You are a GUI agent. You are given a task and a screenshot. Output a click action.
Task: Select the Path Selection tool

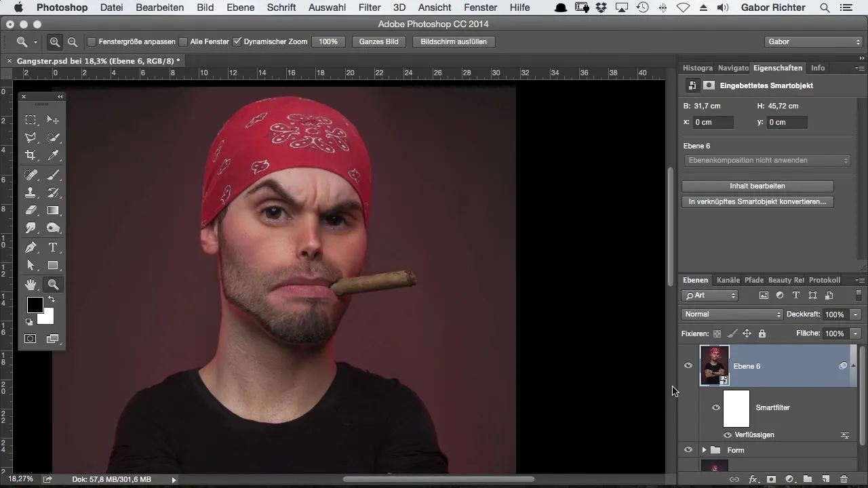pyautogui.click(x=31, y=265)
